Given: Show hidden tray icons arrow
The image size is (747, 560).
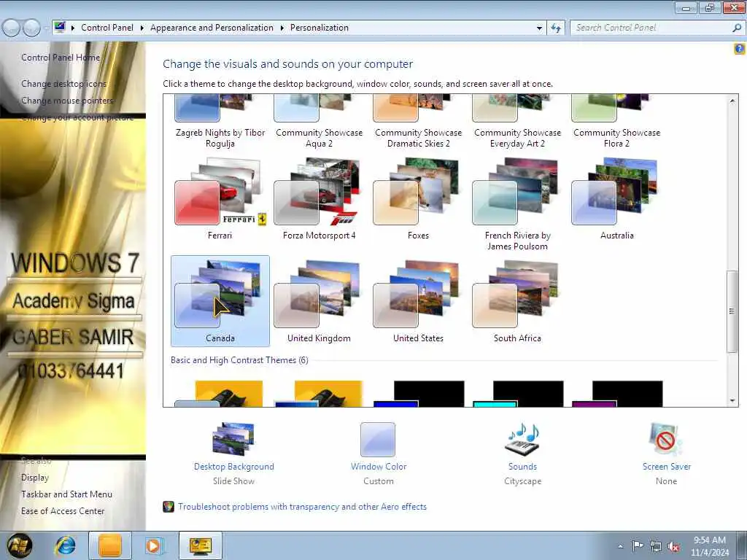Looking at the screenshot, I should 620,546.
